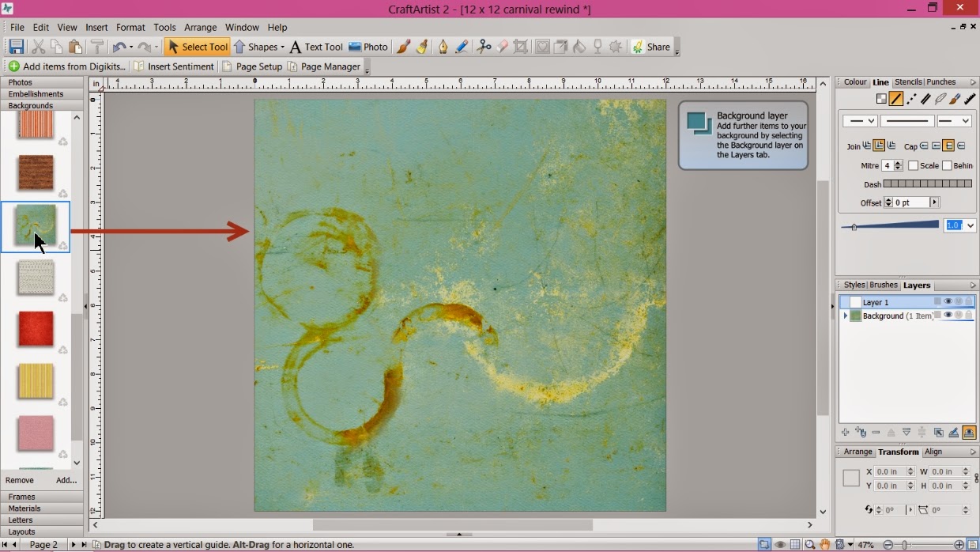This screenshot has height=552, width=980.
Task: Lock the Background layer padlock
Action: pos(969,316)
